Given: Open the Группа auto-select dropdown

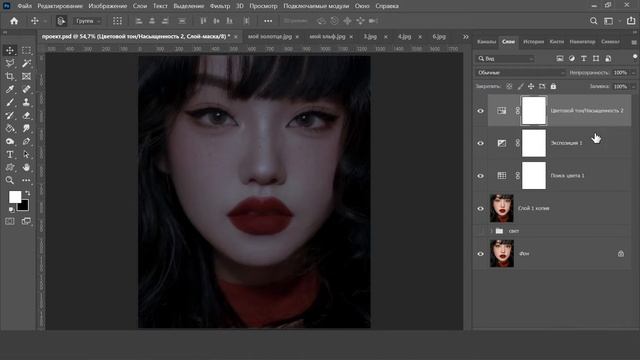Looking at the screenshot, I should [x=88, y=21].
